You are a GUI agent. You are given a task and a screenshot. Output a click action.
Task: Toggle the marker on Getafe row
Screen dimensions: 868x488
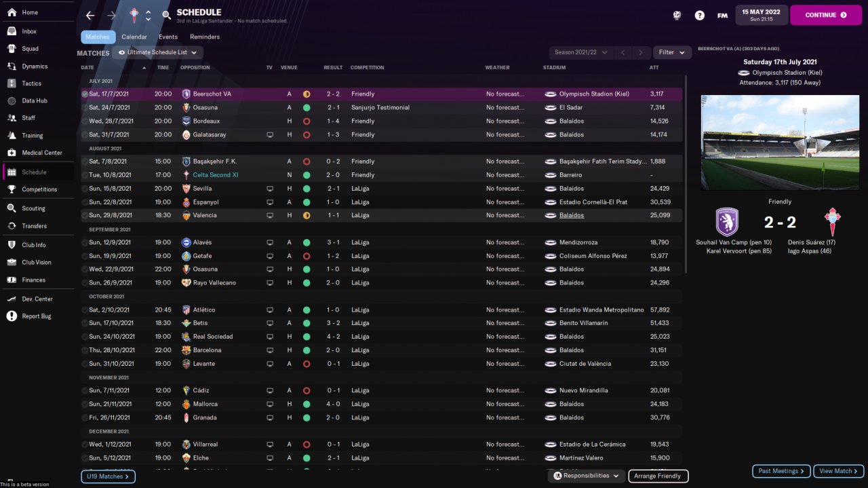tap(85, 256)
